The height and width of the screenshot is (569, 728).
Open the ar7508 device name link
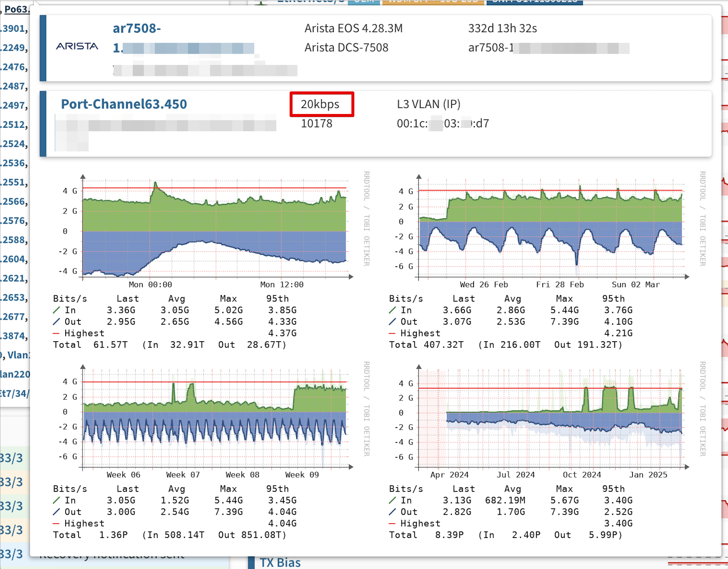coord(137,29)
